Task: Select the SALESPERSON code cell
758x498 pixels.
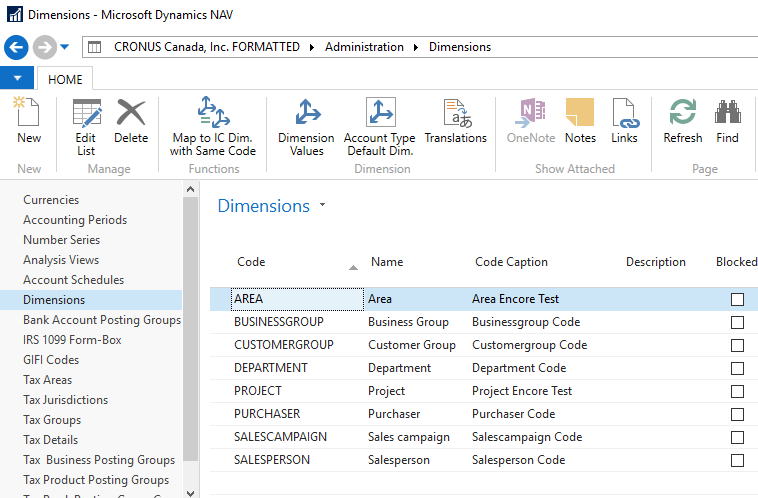Action: pyautogui.click(x=272, y=460)
